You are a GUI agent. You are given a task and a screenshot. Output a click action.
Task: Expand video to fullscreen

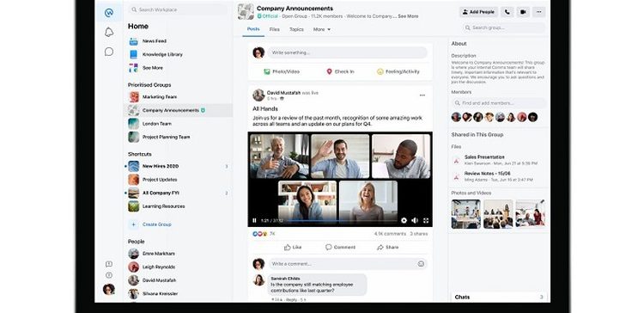pos(426,220)
